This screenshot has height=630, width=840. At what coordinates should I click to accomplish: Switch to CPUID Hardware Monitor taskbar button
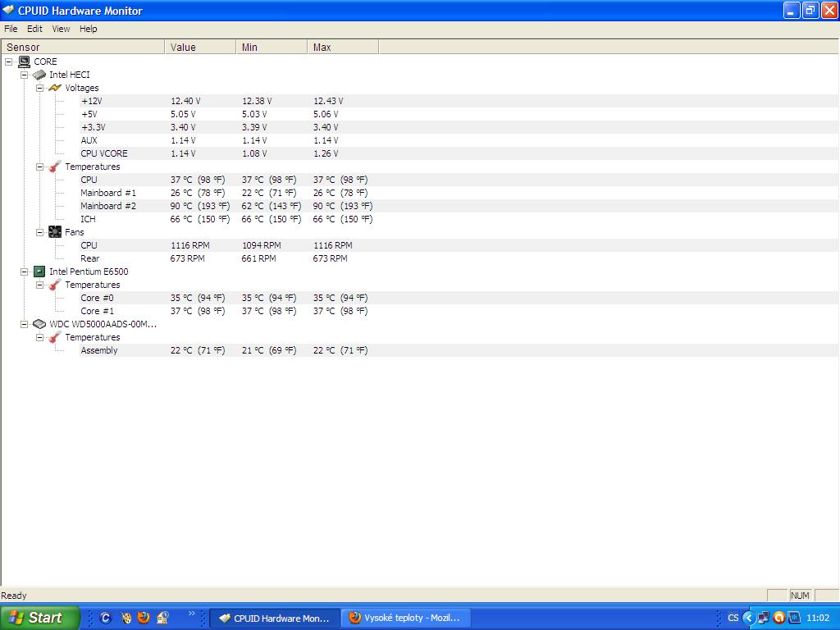click(274, 619)
